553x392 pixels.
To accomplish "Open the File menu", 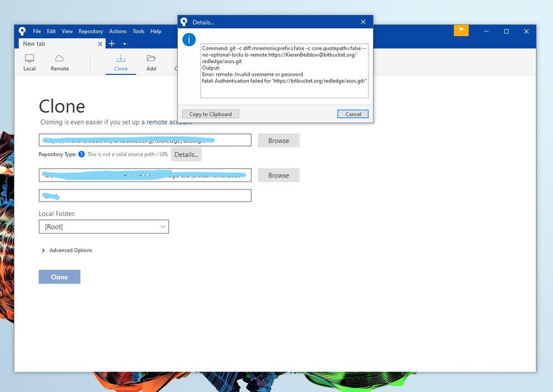I will click(x=37, y=32).
